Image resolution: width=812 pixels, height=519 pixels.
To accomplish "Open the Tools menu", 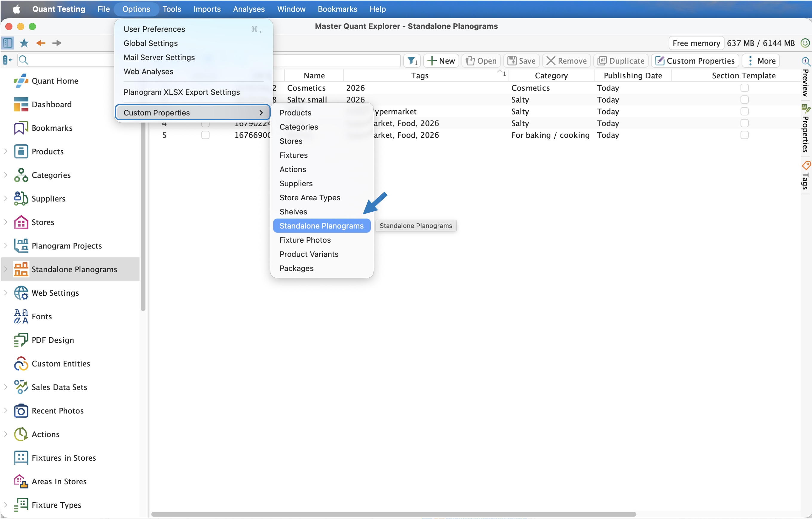I will coord(172,9).
